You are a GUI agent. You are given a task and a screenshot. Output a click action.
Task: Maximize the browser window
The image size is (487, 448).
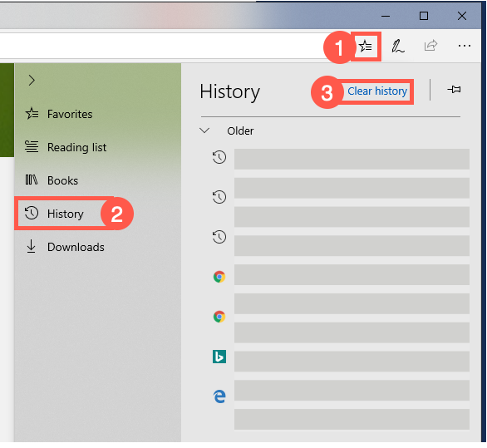tap(424, 16)
